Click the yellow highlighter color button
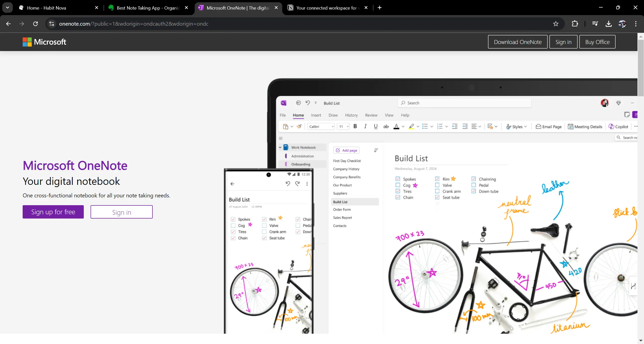 coord(411,126)
